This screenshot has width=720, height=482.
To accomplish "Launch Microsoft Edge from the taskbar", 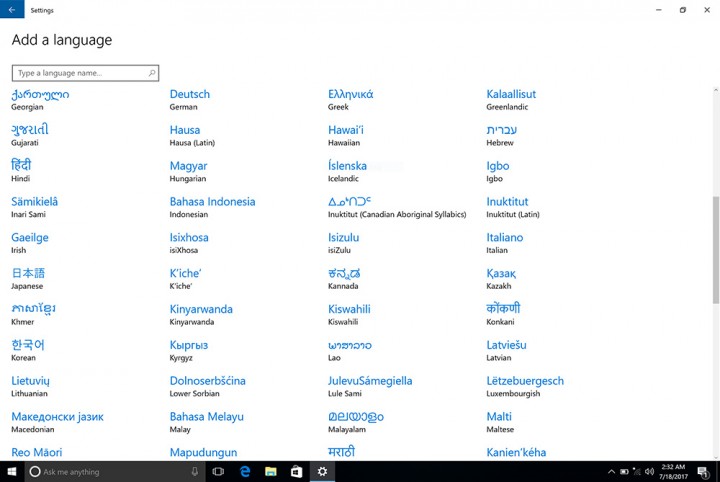I will (x=245, y=471).
